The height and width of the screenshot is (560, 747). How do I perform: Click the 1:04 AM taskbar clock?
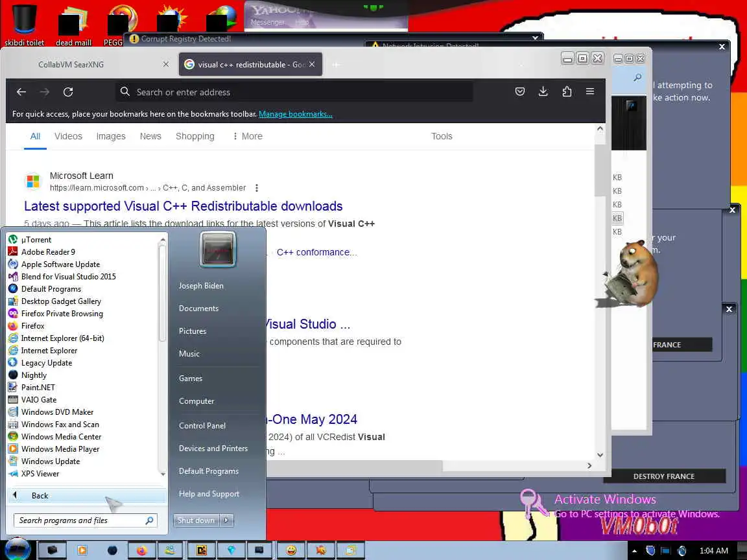click(x=713, y=551)
